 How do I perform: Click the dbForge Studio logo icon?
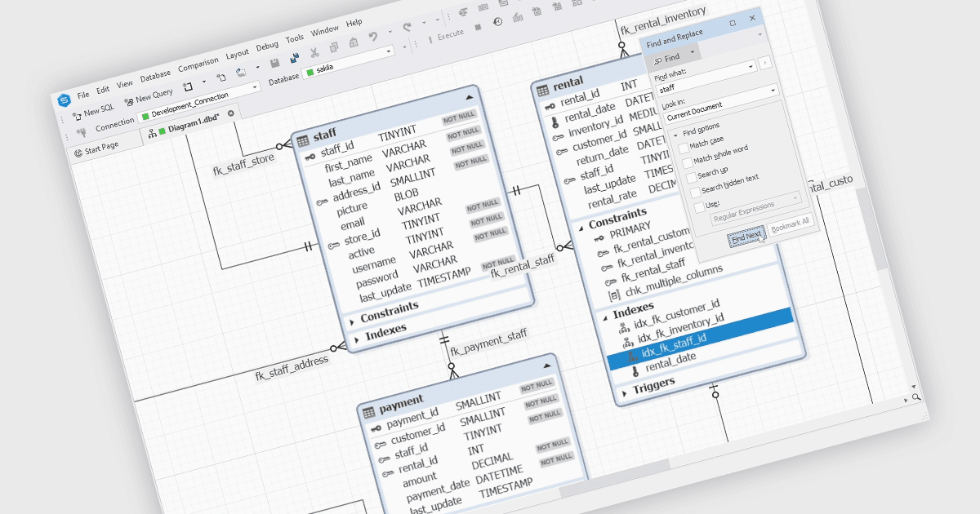[64, 100]
